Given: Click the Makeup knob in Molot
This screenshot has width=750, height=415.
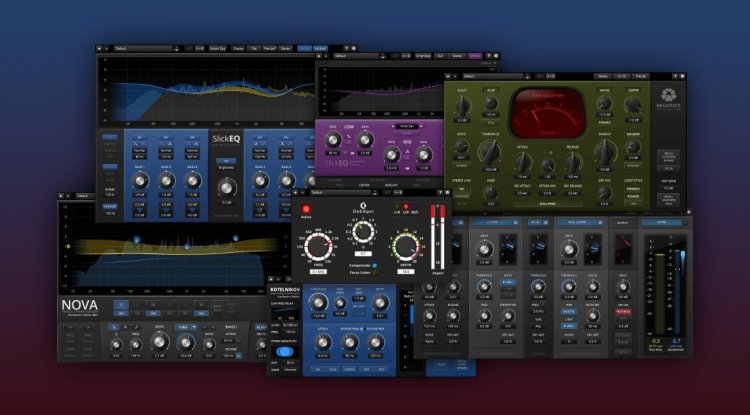Looking at the screenshot, I should (605, 153).
